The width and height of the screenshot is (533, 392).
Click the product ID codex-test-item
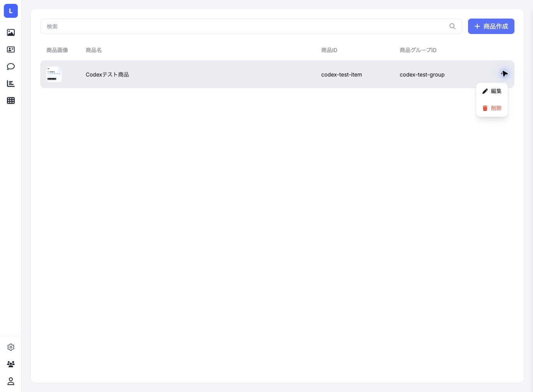tap(342, 75)
